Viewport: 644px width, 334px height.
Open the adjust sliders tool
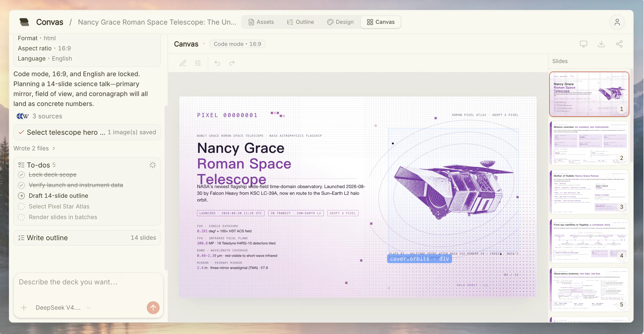tap(198, 63)
